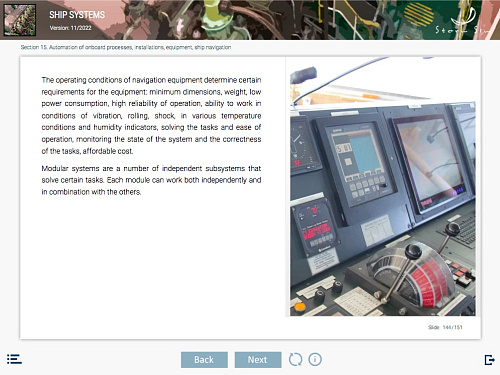Screen dimensions: 500x375
Task: Click the paragraph beginning 'Modular systems are'
Action: coord(151,180)
